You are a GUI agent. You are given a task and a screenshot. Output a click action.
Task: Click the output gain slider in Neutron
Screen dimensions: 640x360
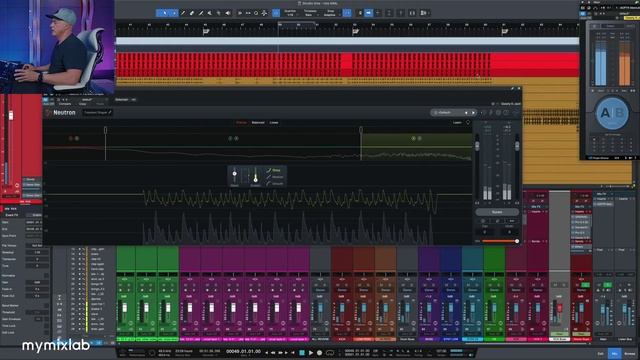pyautogui.click(x=517, y=146)
